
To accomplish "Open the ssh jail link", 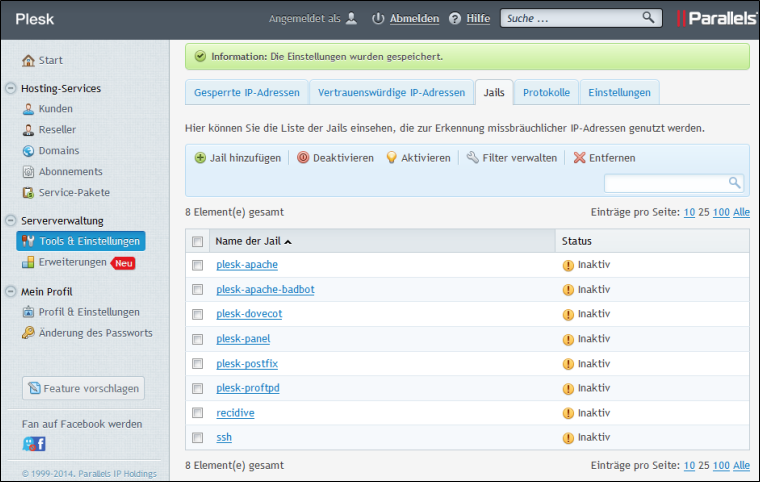I will coord(224,437).
